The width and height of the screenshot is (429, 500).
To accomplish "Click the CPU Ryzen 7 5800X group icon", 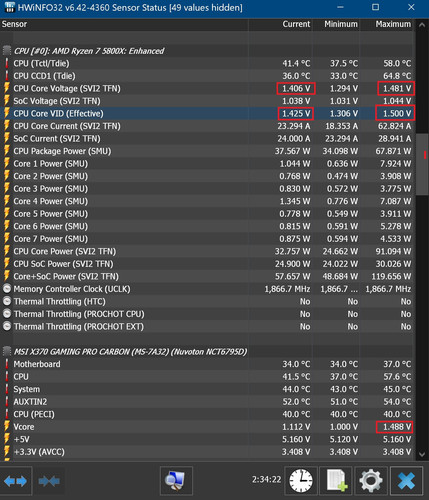I will [x=7, y=51].
